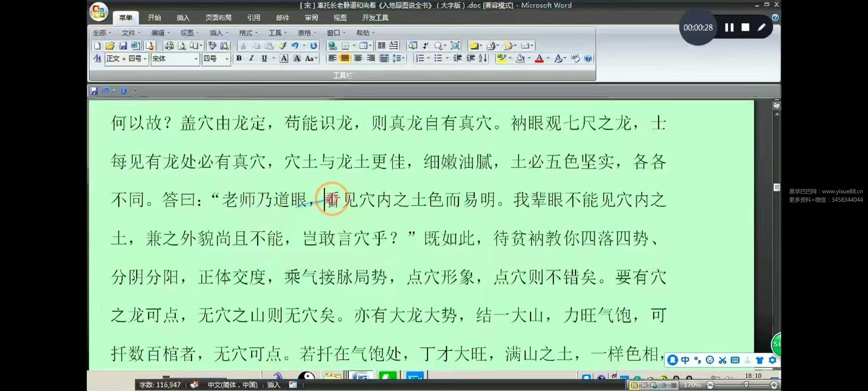
Task: Click the Open folder icon
Action: pos(110,46)
